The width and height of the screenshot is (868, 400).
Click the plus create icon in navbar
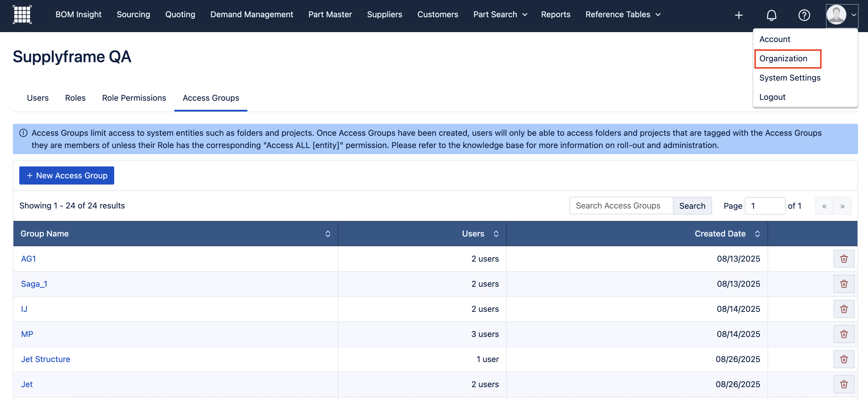coord(739,15)
